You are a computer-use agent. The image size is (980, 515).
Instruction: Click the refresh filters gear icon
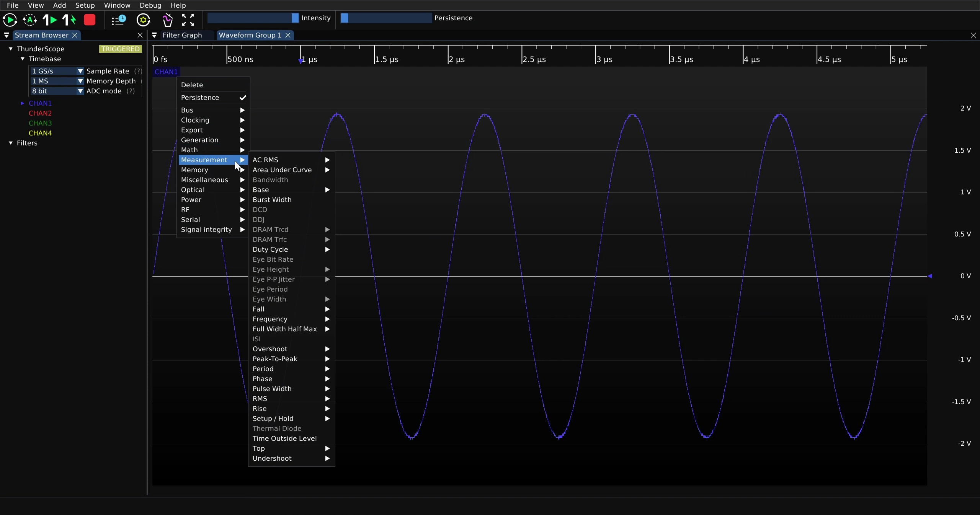coord(144,20)
